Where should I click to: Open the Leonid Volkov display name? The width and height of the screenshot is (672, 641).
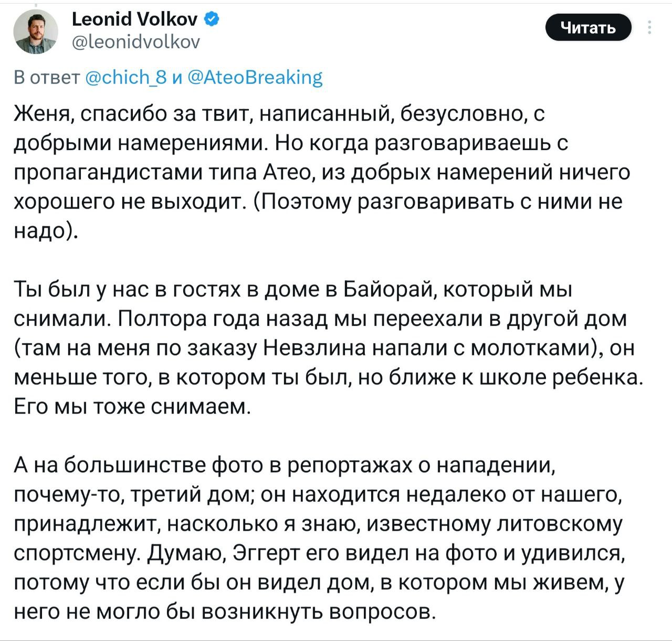tap(134, 20)
